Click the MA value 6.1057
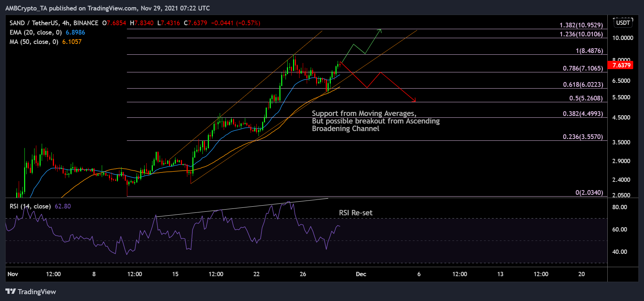Screen dimensions: 644x301 [x=72, y=42]
